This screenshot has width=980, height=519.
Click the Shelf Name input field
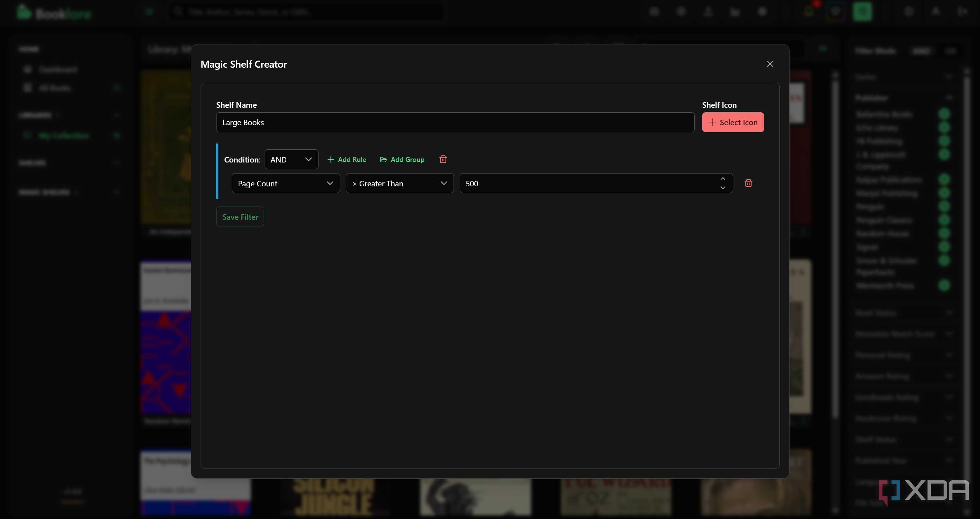click(455, 122)
